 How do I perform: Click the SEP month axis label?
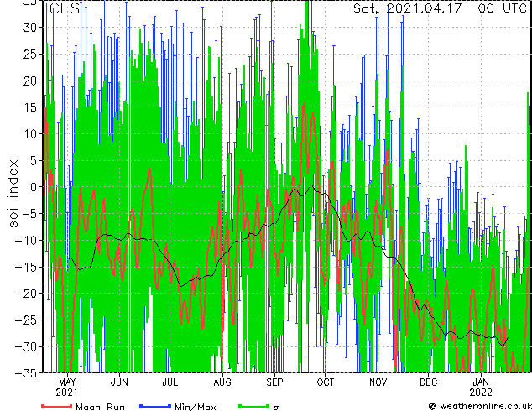[274, 382]
